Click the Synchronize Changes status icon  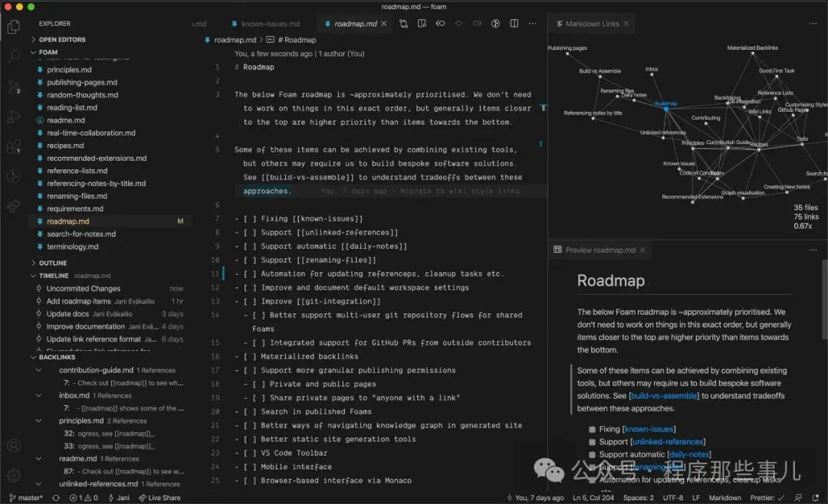point(56,498)
